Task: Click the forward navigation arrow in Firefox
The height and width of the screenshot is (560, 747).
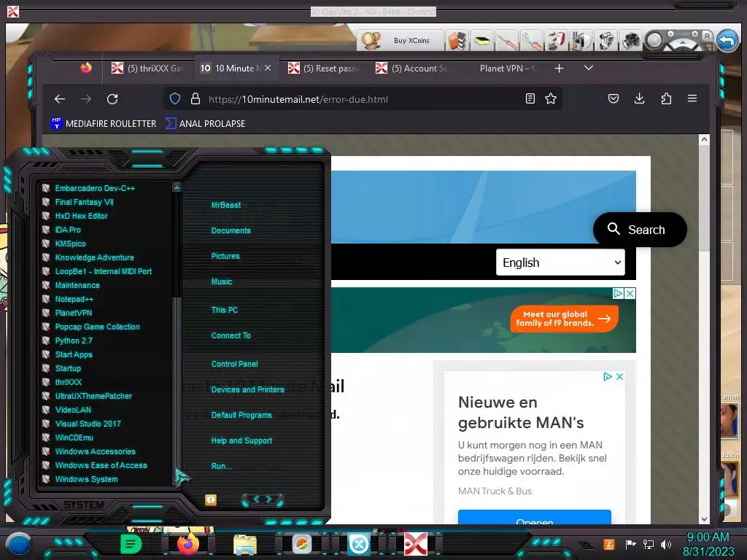Action: click(x=86, y=99)
